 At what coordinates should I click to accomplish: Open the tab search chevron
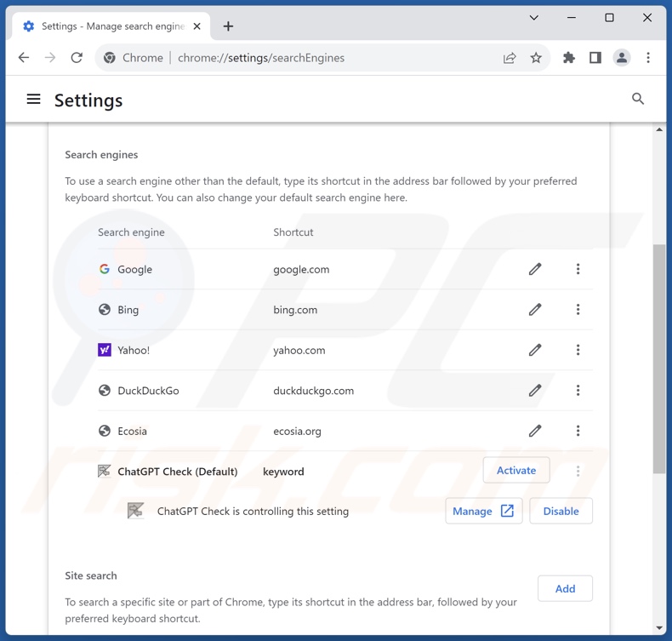(533, 18)
